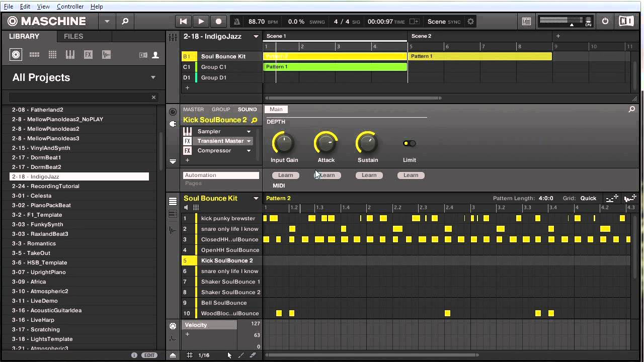Image resolution: width=644 pixels, height=362 pixels.
Task: Open the Controller menu
Action: pyautogui.click(x=70, y=7)
